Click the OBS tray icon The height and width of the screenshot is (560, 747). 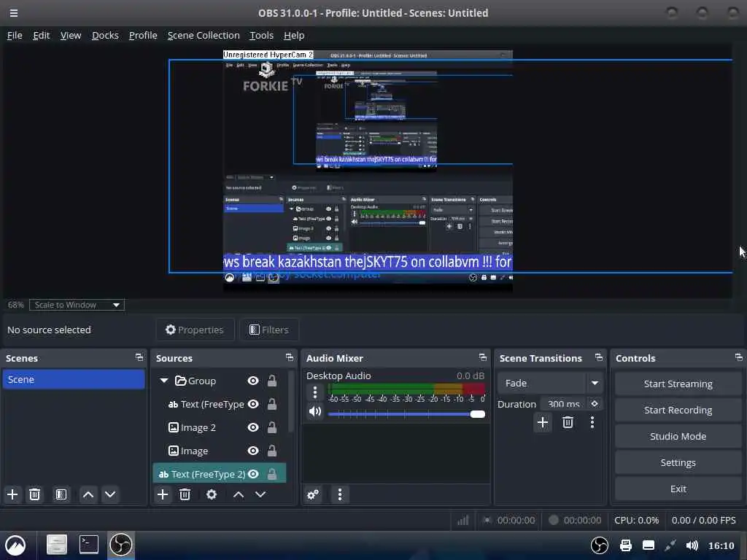(x=600, y=545)
